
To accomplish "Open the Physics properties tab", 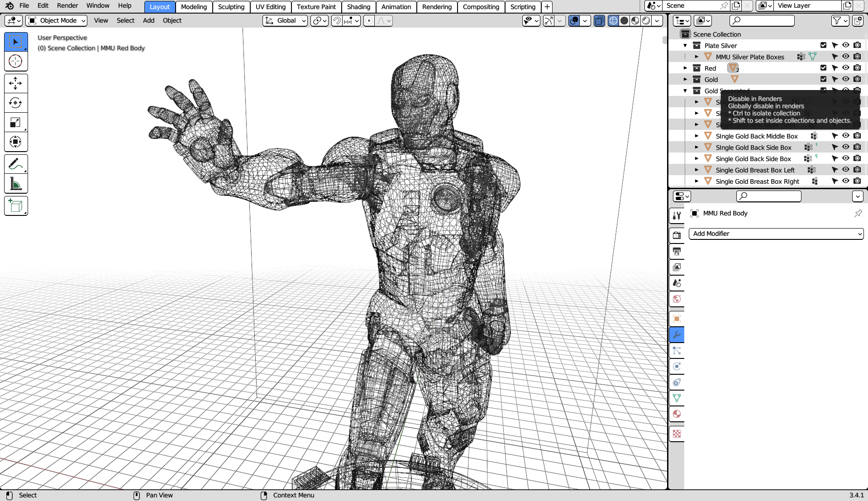I will click(x=677, y=367).
